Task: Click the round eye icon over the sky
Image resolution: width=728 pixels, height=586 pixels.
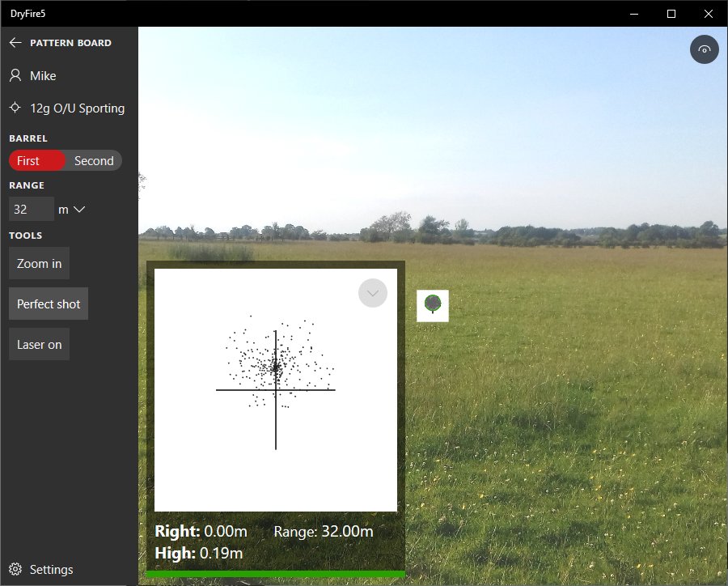Action: (704, 49)
